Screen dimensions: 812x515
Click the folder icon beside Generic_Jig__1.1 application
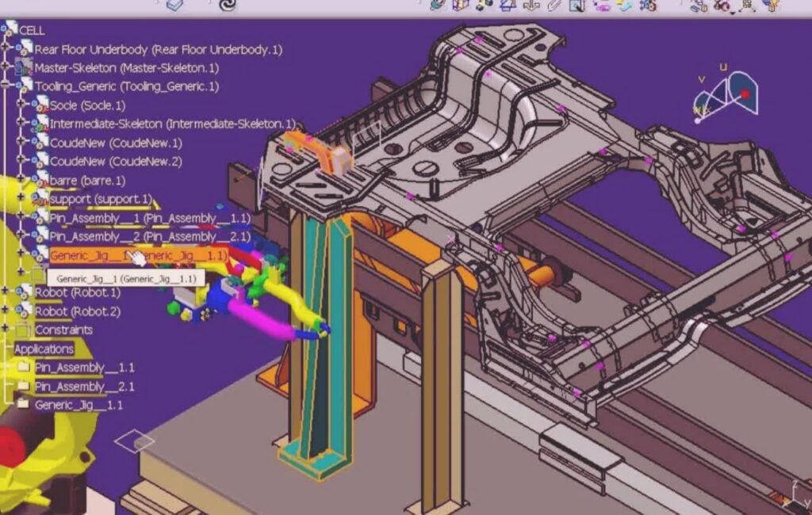pos(24,405)
